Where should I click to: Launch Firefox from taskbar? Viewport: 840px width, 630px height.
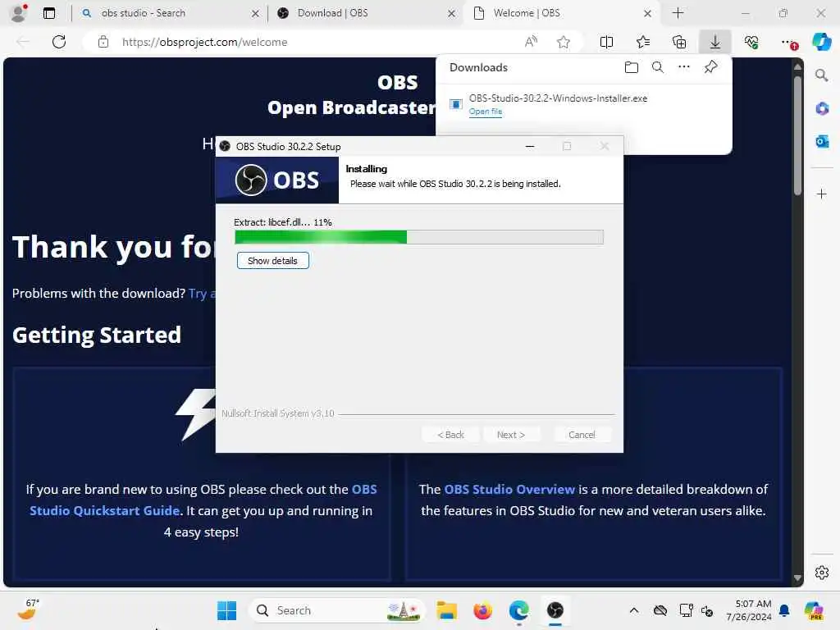coord(482,610)
